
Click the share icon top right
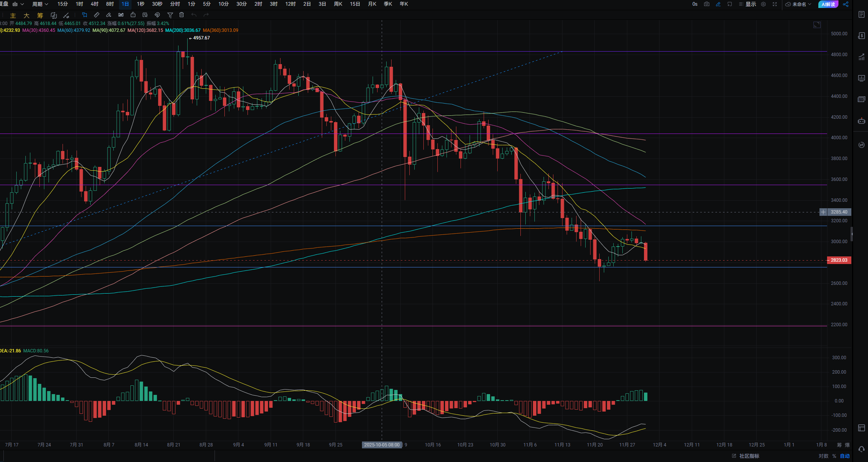846,4
